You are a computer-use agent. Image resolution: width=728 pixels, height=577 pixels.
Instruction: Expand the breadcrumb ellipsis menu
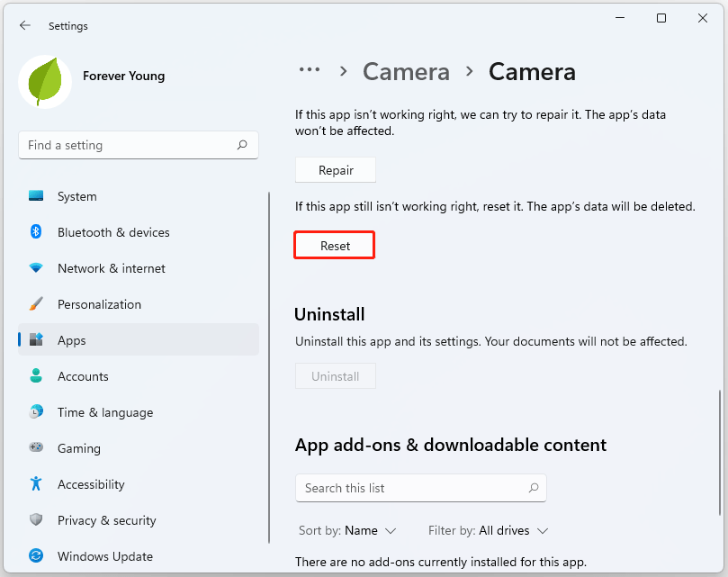click(310, 69)
